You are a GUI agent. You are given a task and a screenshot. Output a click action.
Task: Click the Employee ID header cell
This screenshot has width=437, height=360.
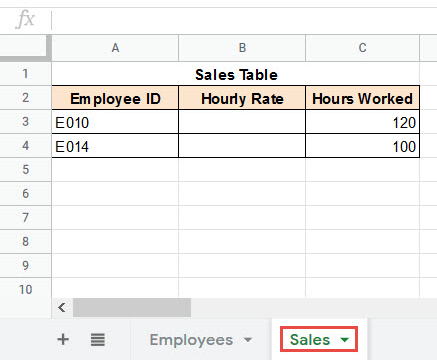tap(115, 98)
